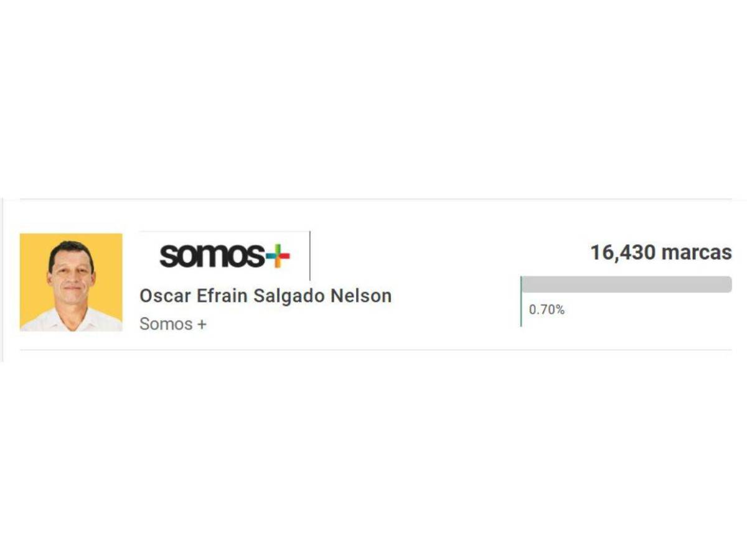Click the colorful plus sign in the logo
The height and width of the screenshot is (560, 747).
click(278, 256)
